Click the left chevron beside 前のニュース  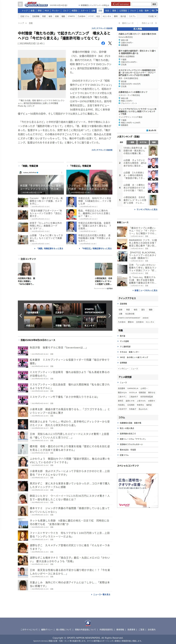[x=119, y=23]
